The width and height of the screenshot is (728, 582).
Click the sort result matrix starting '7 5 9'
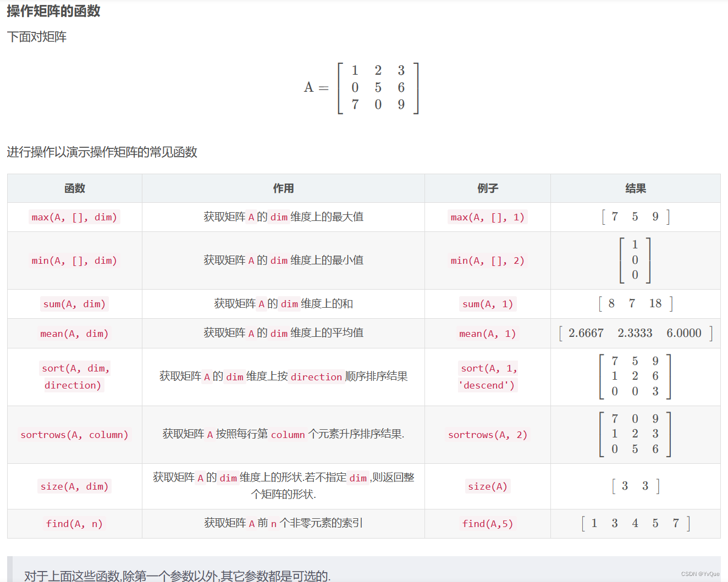[x=635, y=376]
